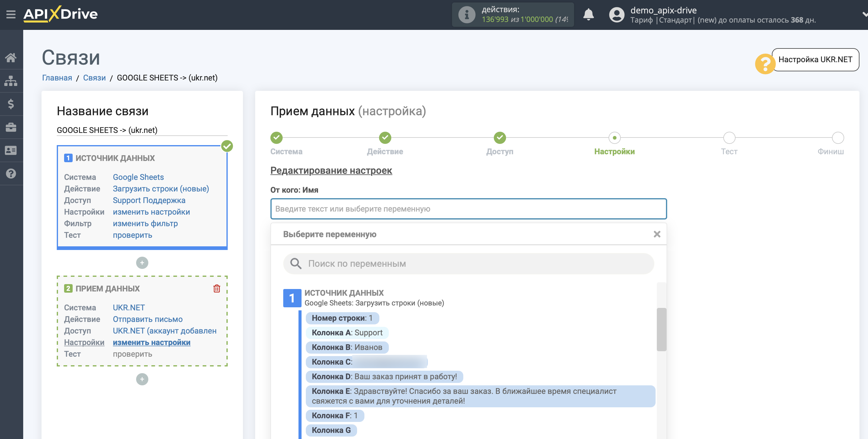
Task: Click the search magnifier icon
Action: 295,264
